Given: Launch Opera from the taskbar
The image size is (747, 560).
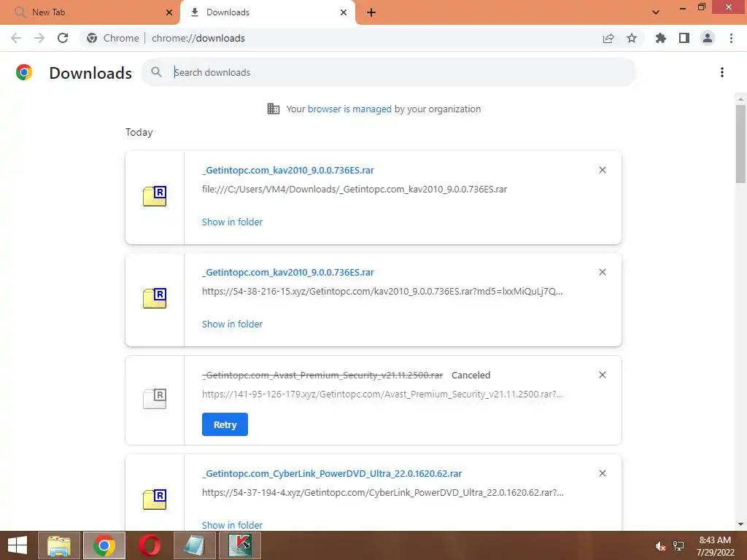Looking at the screenshot, I should tap(149, 545).
